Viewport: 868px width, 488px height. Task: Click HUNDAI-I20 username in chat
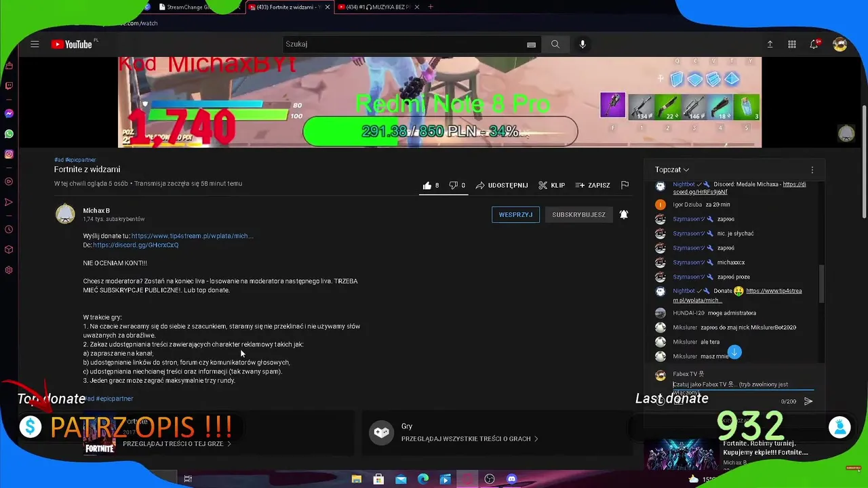688,313
